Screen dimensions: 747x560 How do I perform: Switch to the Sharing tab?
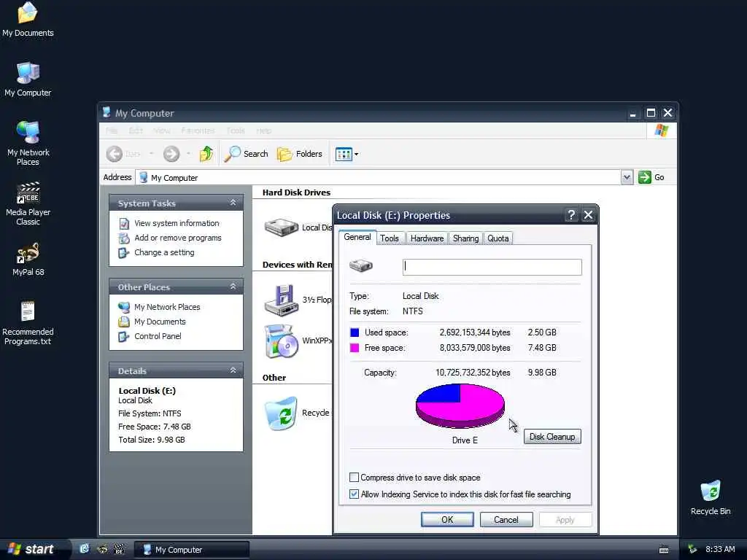[x=466, y=238]
